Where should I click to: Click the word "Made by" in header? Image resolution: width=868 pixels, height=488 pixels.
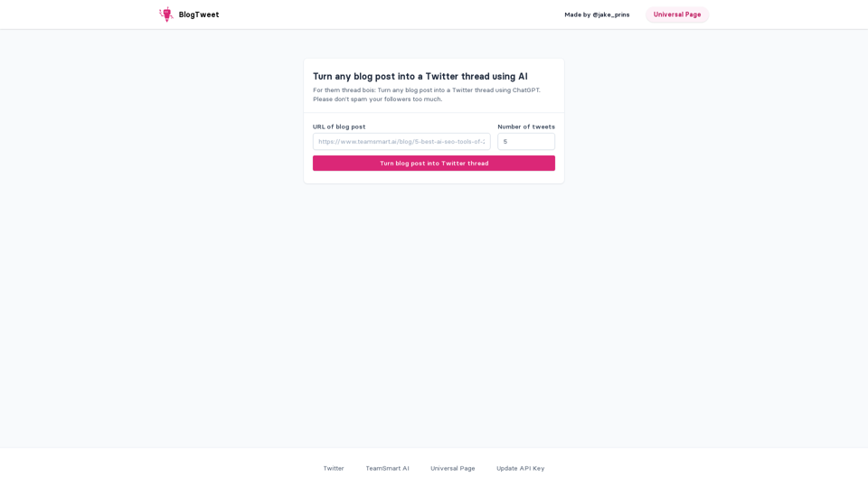[x=577, y=14]
